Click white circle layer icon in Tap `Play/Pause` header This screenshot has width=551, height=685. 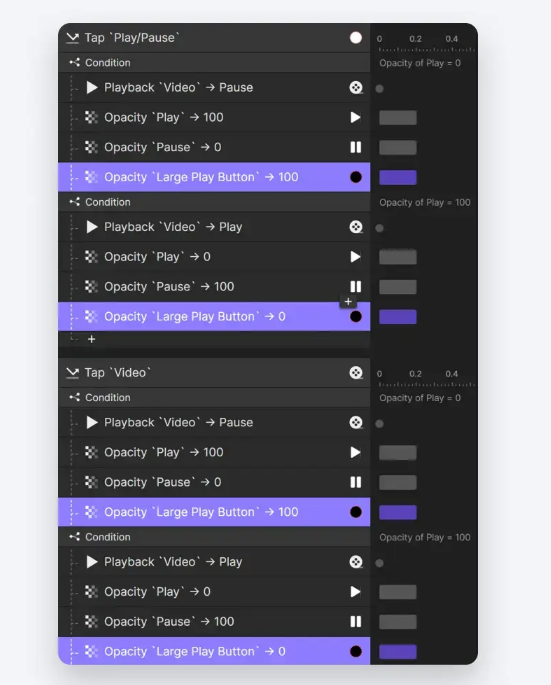[356, 38]
